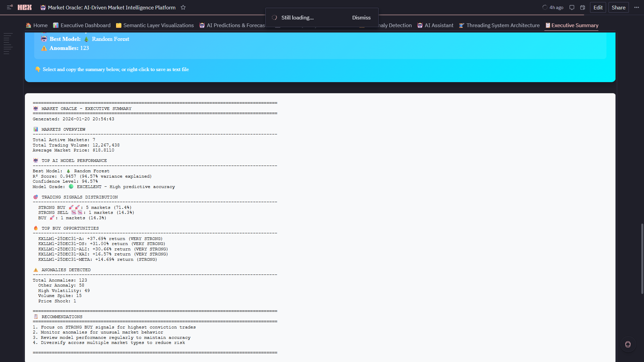Open the sidebar menu icon
This screenshot has width=644, height=362.
(x=10, y=7)
